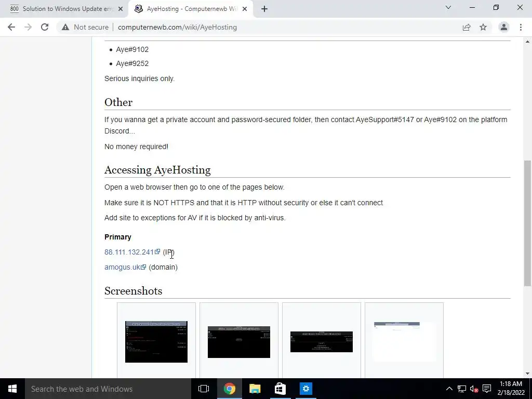This screenshot has height=399, width=532.
Task: Click the 1:18 AM clock
Action: point(511,384)
